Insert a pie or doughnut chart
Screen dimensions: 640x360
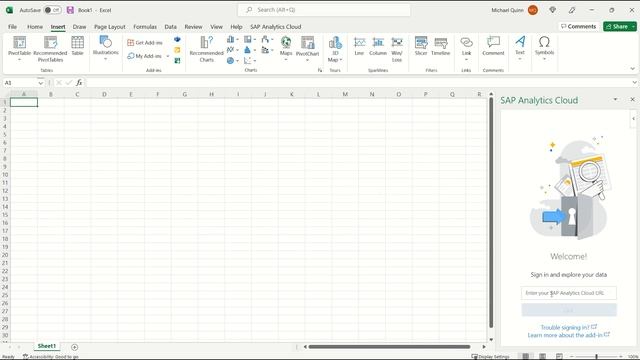233,60
